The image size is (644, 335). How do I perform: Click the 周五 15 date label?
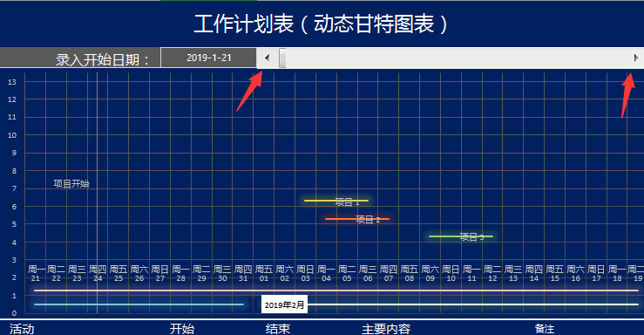click(x=555, y=273)
